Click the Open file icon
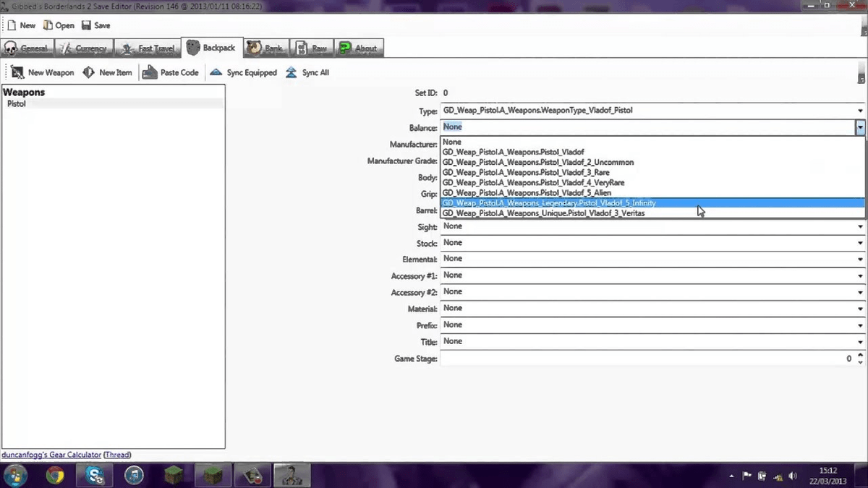The image size is (868, 488). (48, 25)
